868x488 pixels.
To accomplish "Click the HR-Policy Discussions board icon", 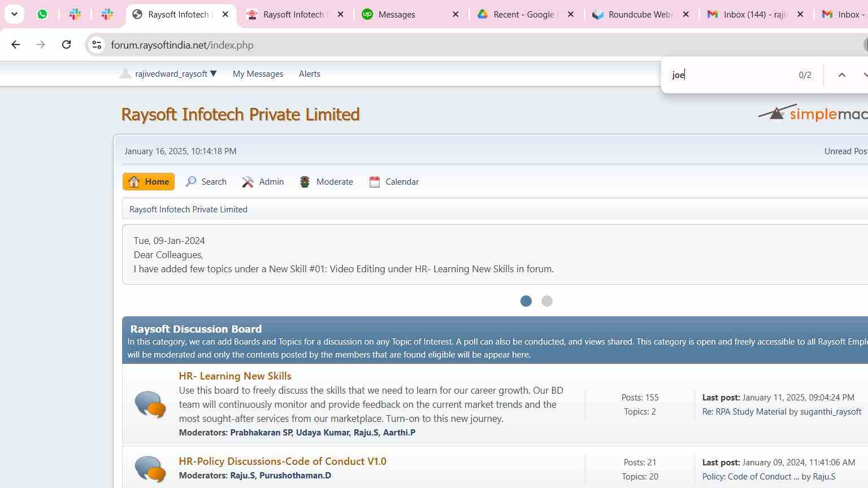I will 150,469.
